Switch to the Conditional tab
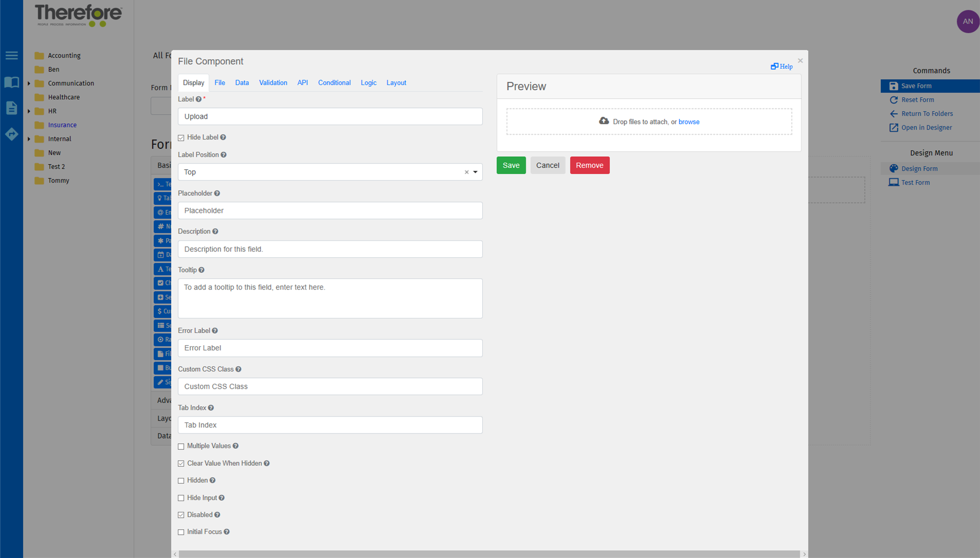Screen dimensions: 980x558 click(x=334, y=83)
